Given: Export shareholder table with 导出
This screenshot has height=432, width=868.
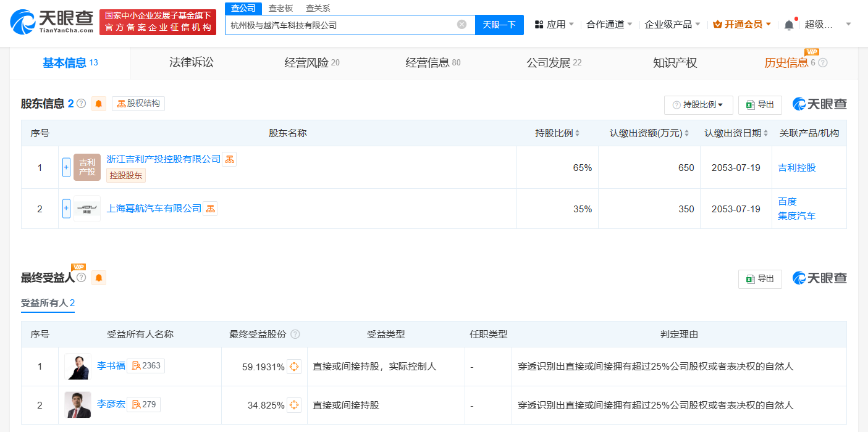Looking at the screenshot, I should (760, 105).
